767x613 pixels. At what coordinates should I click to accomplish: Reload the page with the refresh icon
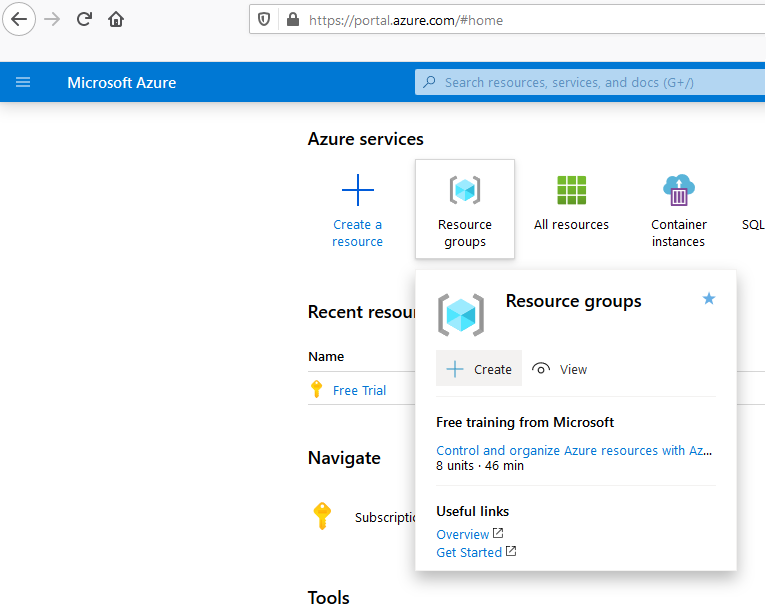point(84,20)
